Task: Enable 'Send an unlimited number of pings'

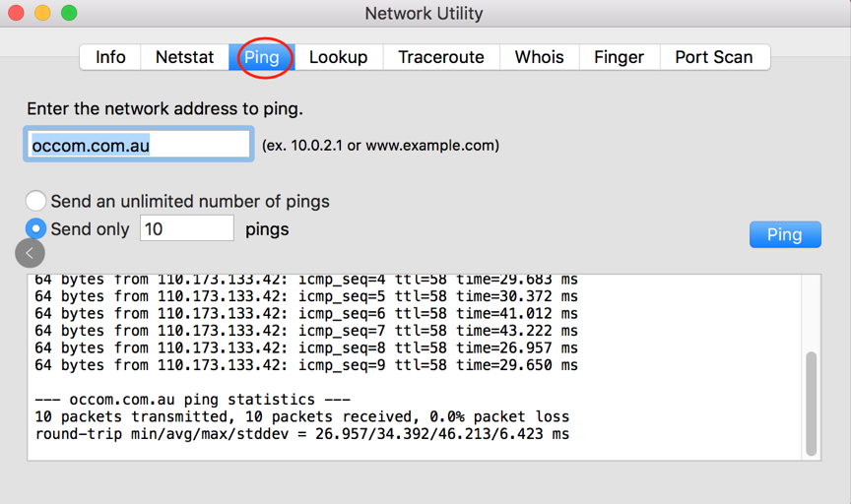Action: [36, 201]
